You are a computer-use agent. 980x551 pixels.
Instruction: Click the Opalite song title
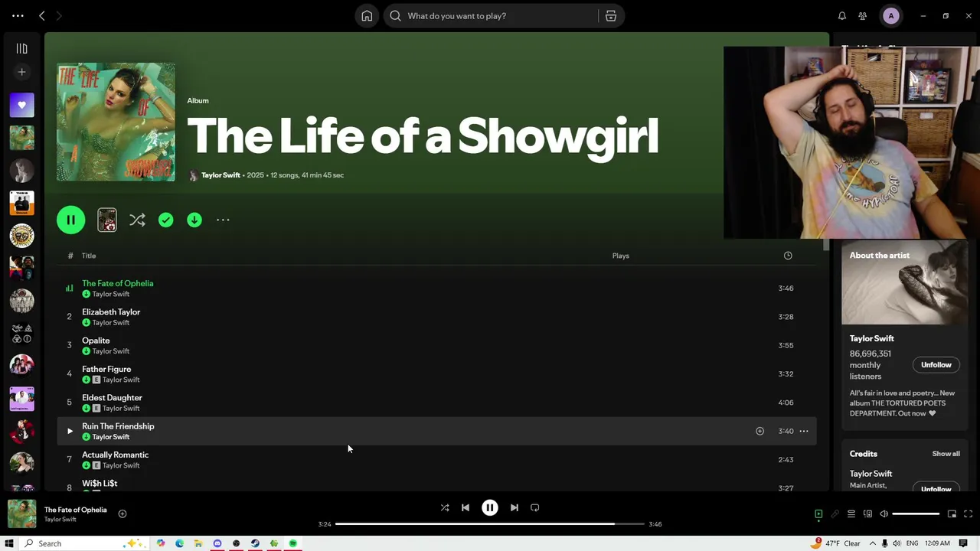pos(96,341)
